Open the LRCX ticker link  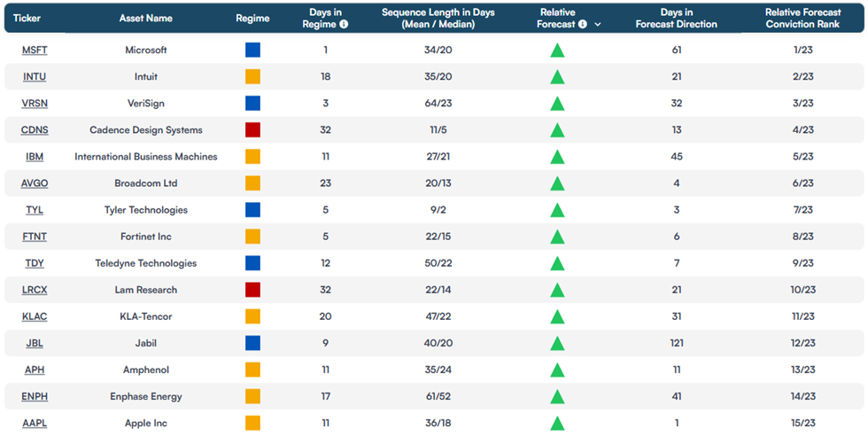pos(35,290)
